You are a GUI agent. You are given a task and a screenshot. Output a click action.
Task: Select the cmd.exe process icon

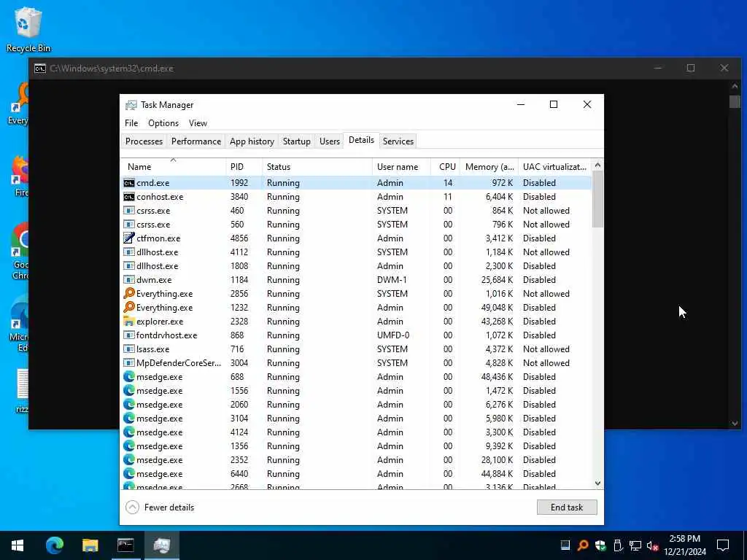(128, 183)
